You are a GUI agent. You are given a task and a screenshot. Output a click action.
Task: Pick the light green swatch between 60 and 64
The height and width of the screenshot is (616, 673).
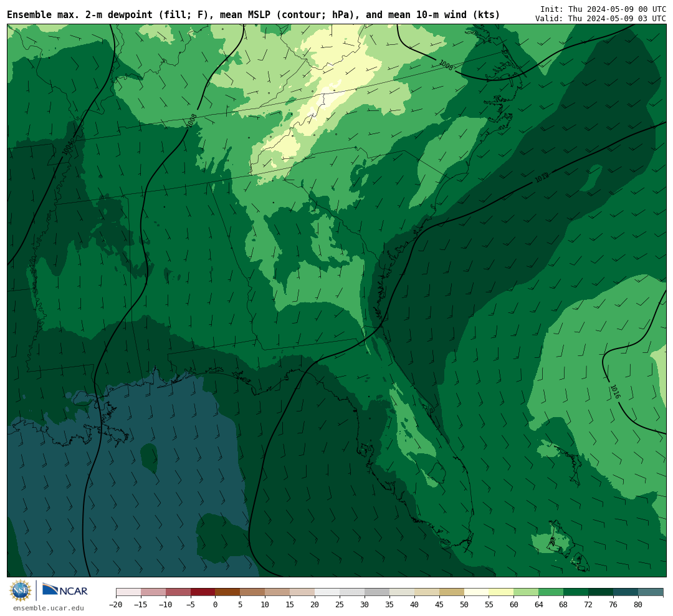coord(527,592)
